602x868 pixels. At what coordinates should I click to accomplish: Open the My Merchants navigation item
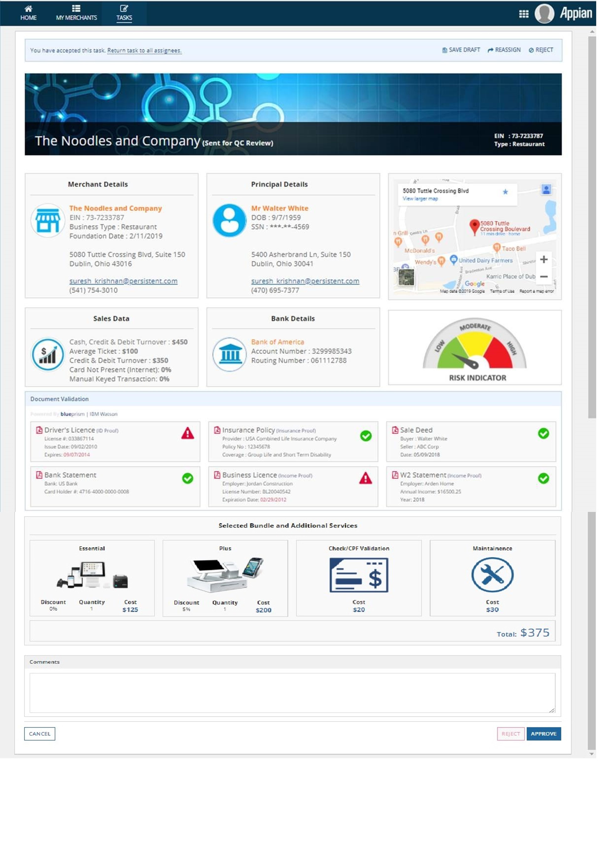pyautogui.click(x=77, y=13)
